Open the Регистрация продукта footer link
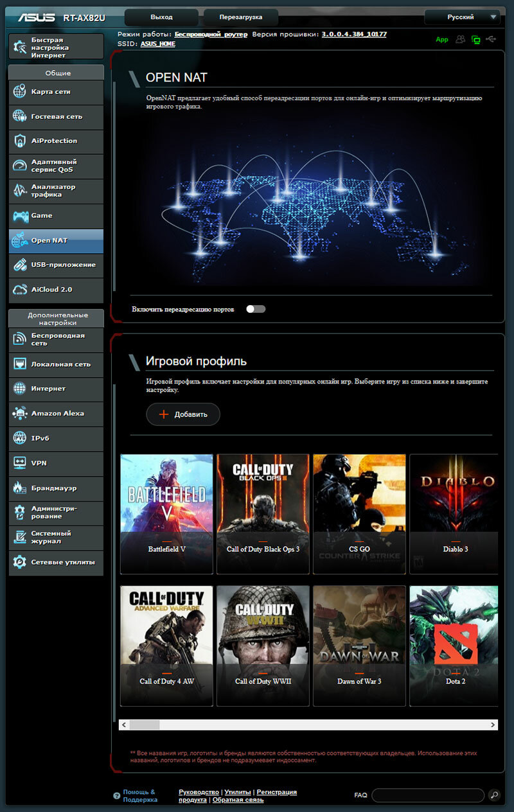The image size is (514, 812). pos(238,796)
